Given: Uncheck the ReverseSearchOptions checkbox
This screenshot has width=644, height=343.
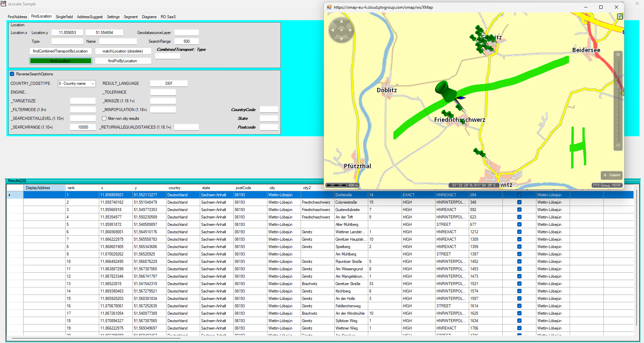Looking at the screenshot, I should pyautogui.click(x=12, y=74).
